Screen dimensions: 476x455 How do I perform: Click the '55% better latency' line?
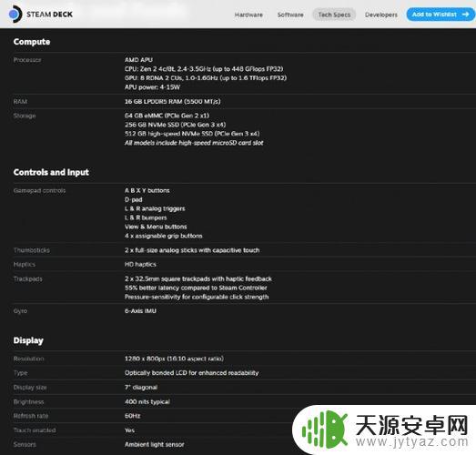196,288
